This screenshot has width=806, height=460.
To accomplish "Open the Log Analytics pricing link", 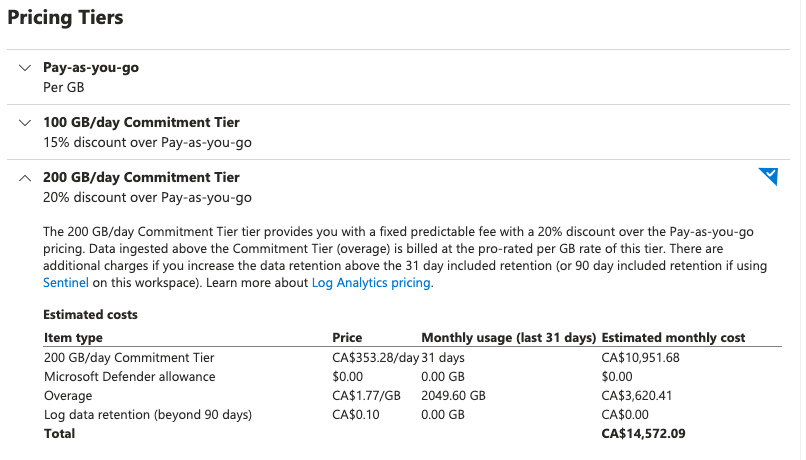I will click(371, 283).
